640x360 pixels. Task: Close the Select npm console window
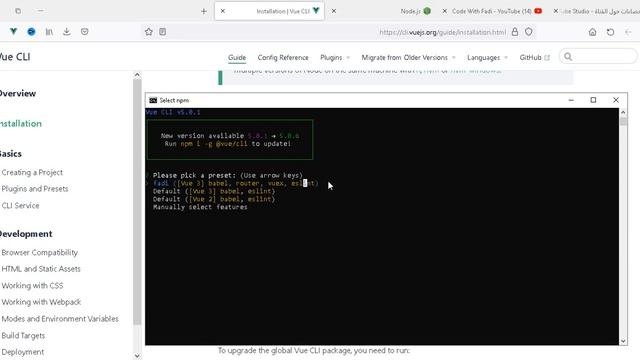pyautogui.click(x=616, y=100)
